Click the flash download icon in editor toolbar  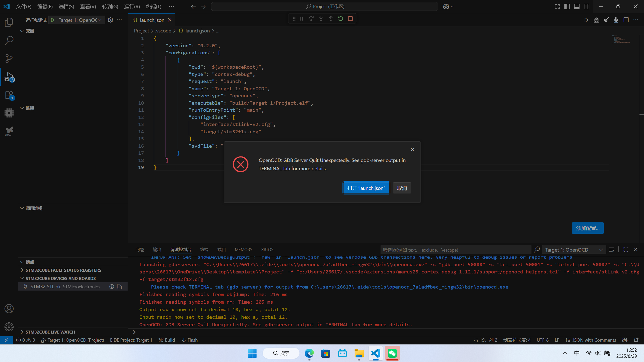click(616, 20)
